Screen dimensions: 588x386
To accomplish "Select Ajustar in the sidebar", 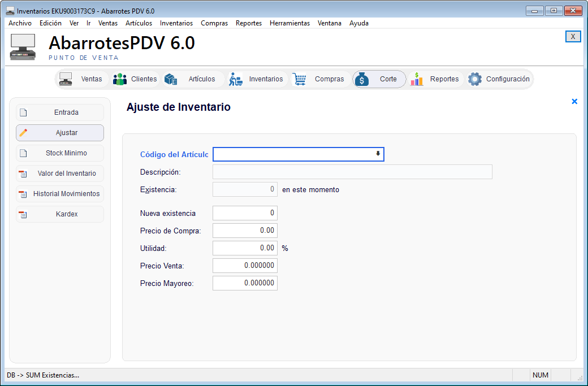I will coord(60,133).
